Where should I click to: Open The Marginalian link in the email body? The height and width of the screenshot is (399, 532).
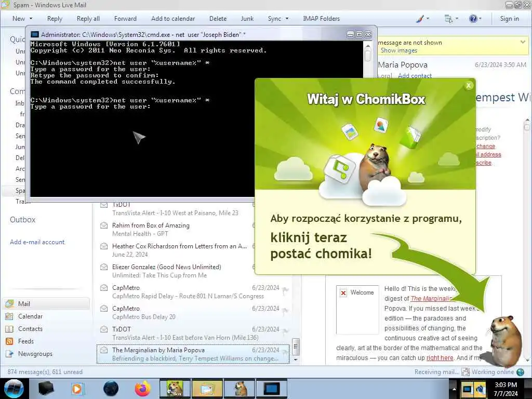(x=431, y=299)
